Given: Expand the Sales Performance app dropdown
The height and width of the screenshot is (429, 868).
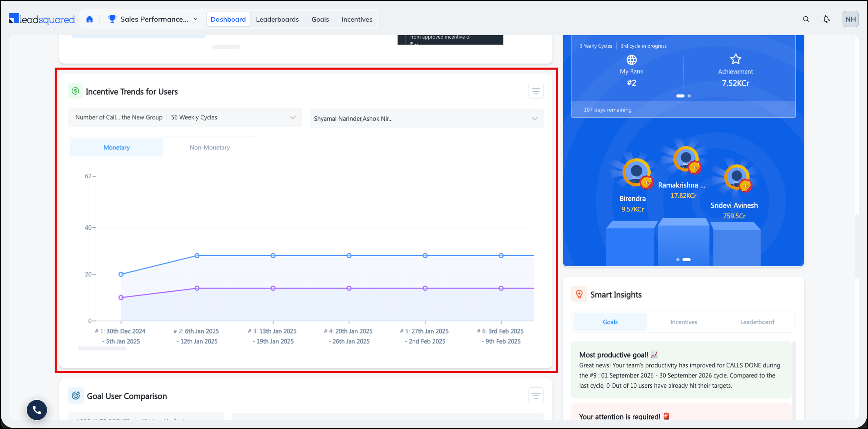Looking at the screenshot, I should tap(196, 19).
